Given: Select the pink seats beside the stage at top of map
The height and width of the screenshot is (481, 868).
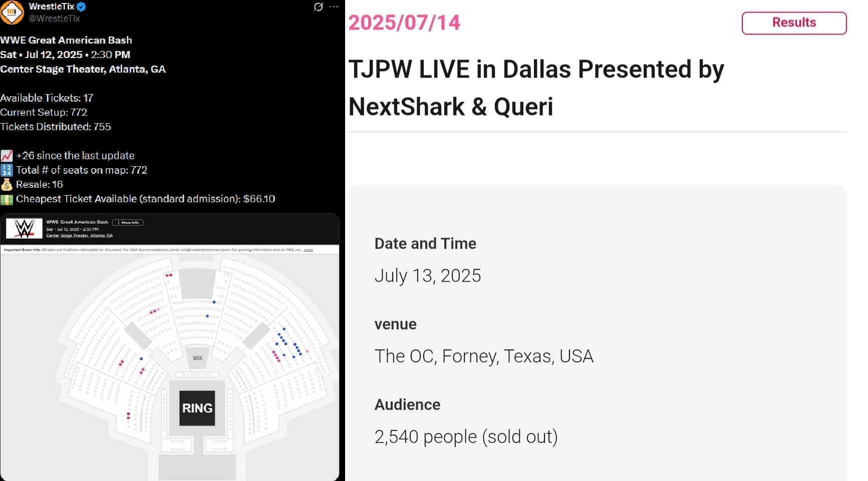Looking at the screenshot, I should tap(169, 275).
